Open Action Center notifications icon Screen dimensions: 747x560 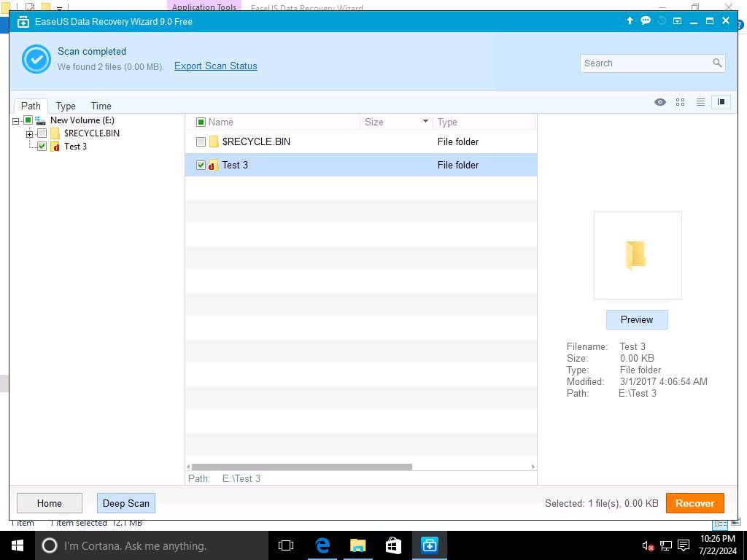(684, 545)
